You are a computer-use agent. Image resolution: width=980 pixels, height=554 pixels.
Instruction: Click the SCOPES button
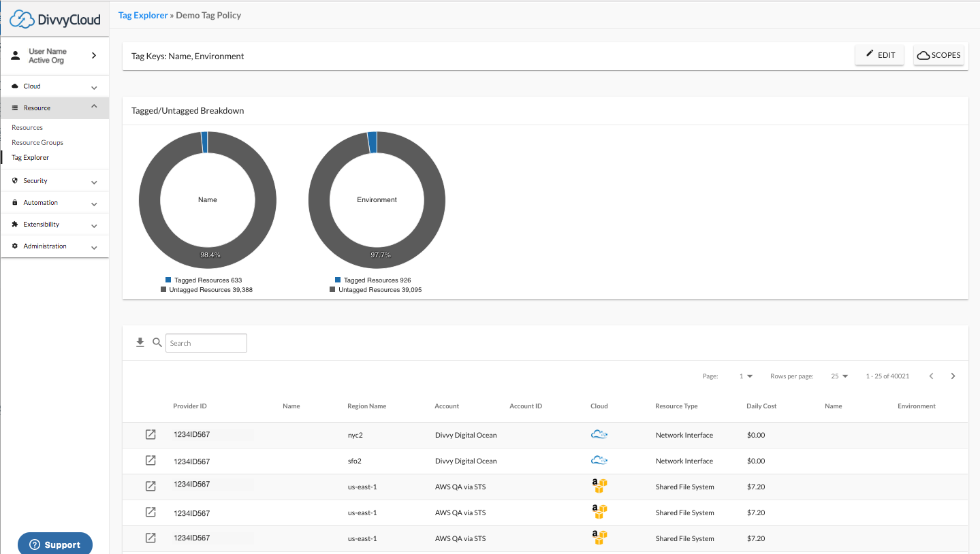938,55
